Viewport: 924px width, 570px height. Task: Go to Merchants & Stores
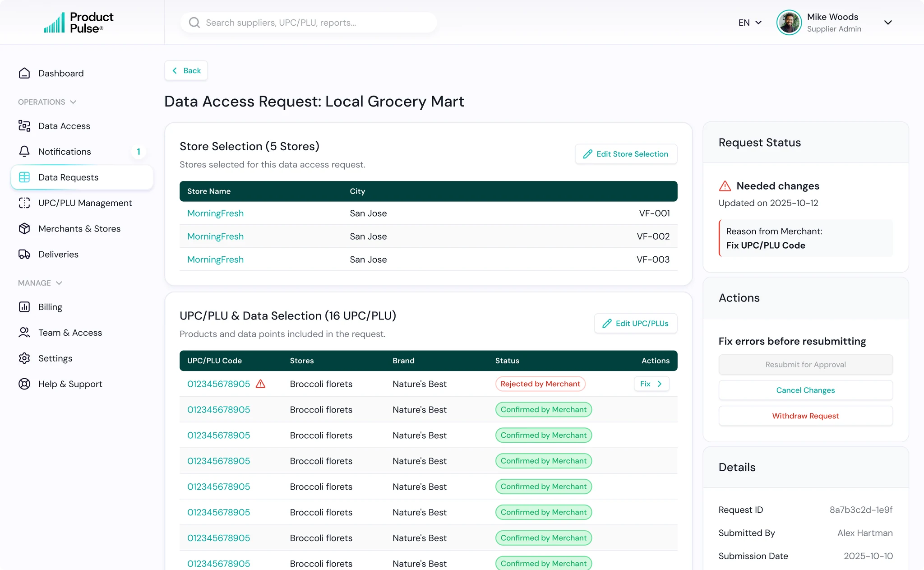(82, 229)
